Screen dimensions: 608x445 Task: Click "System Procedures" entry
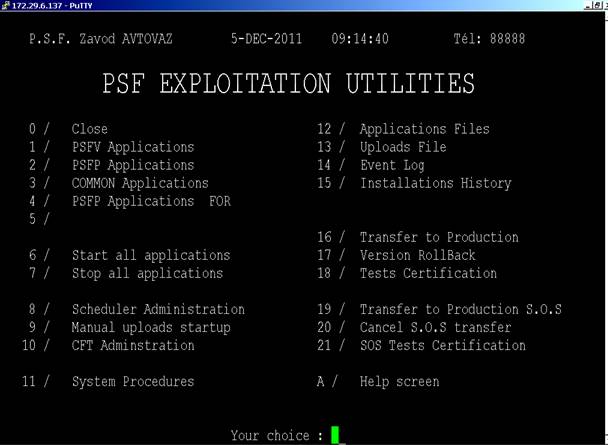pos(133,382)
